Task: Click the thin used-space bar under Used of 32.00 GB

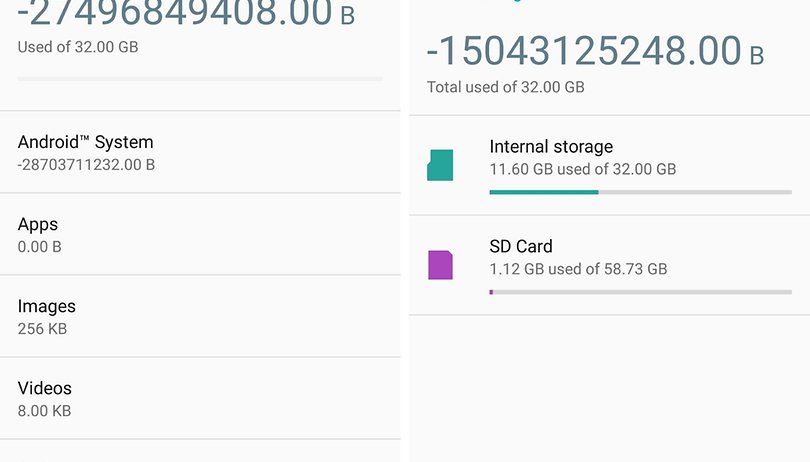Action: (200, 79)
